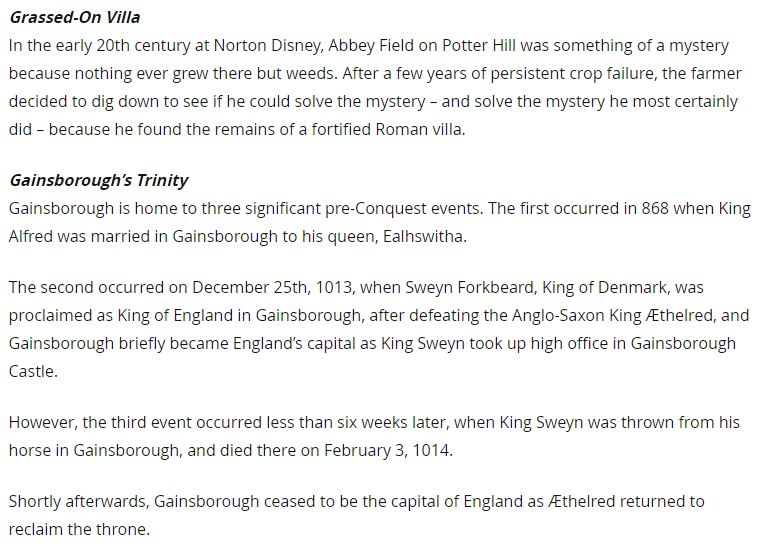Screen dimensions: 770x550
Task: Click the word 'Castle.' ending the paragraph
Action: [x=33, y=372]
